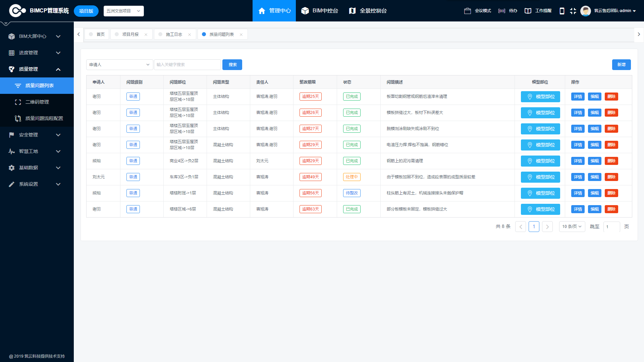Collapse the 质量管理 menu chevron
This screenshot has width=644, height=362.
pyautogui.click(x=58, y=69)
